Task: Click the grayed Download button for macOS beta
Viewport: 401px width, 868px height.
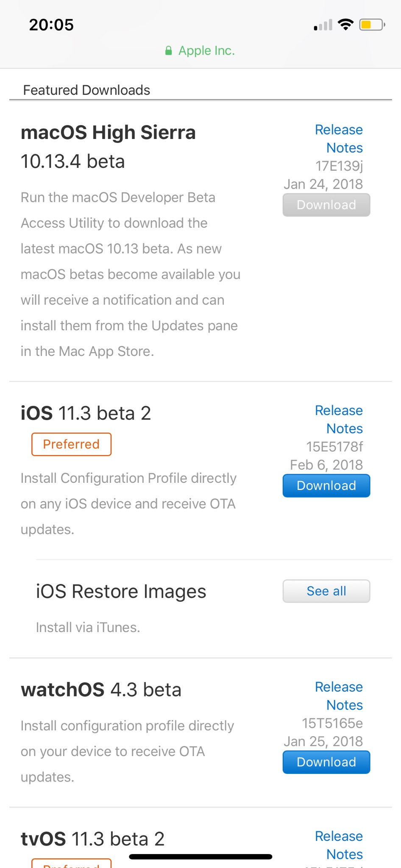Action: 326,205
